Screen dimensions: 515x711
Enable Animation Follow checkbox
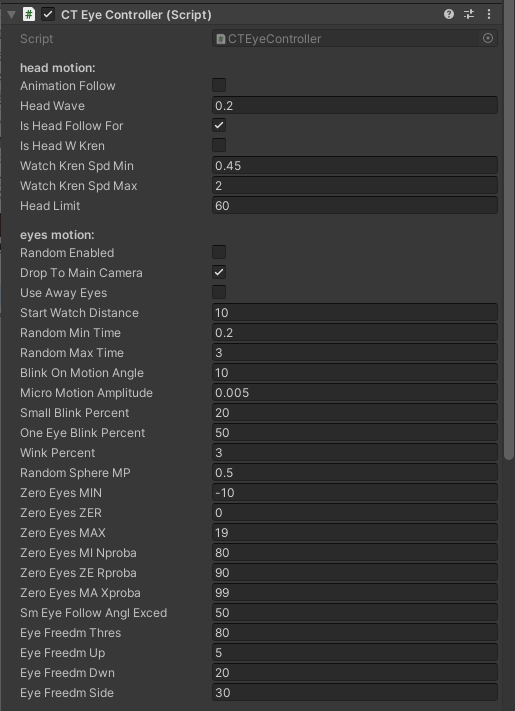click(219, 85)
